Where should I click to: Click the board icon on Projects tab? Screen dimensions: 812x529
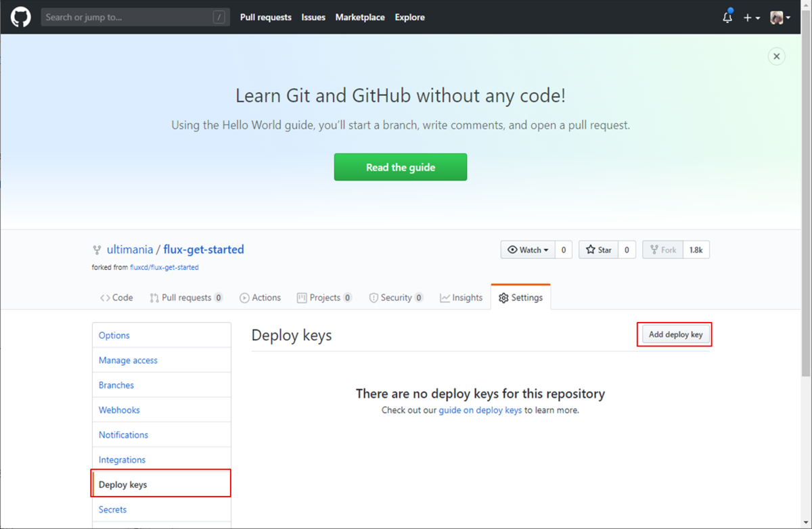click(x=302, y=298)
